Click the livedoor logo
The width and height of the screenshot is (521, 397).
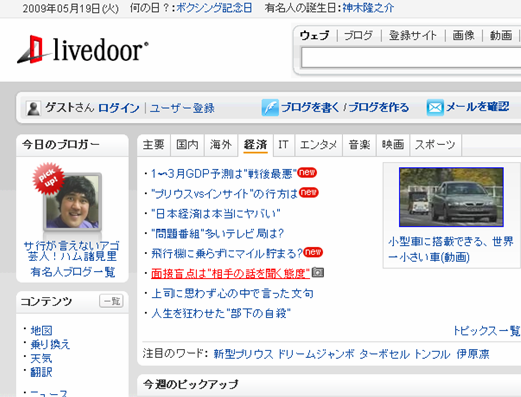coord(83,50)
